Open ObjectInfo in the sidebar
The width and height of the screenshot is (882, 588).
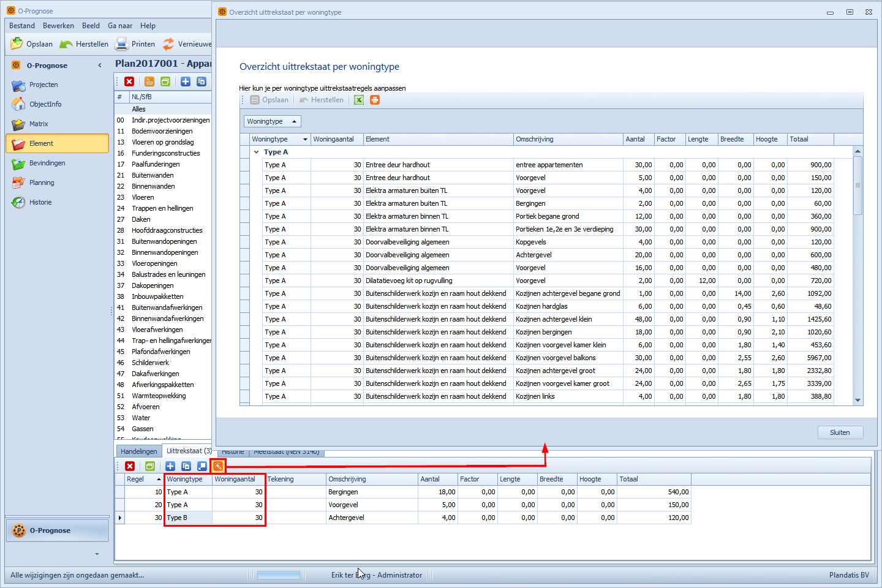point(57,104)
